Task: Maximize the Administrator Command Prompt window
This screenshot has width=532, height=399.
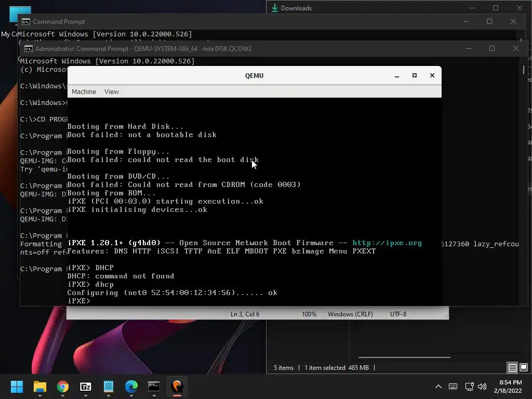Action: (x=491, y=48)
